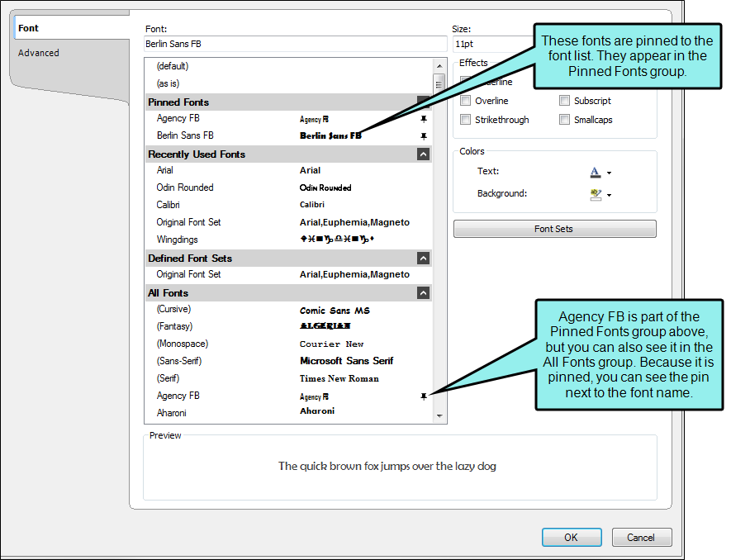Select the (default) font entry

pyautogui.click(x=288, y=66)
